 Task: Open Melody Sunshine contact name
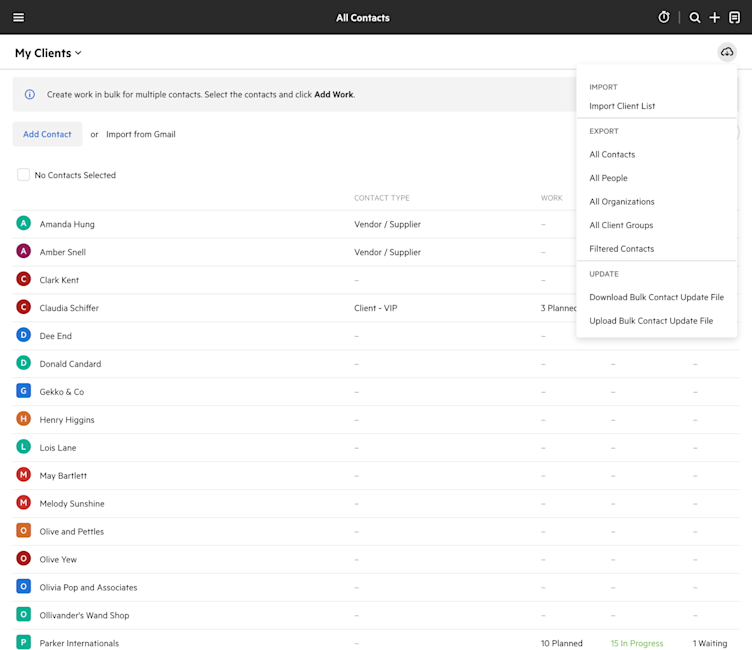[x=72, y=504]
